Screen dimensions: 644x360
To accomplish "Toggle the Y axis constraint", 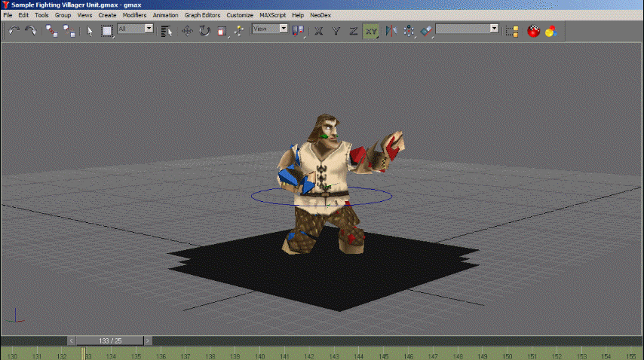I will pyautogui.click(x=336, y=31).
